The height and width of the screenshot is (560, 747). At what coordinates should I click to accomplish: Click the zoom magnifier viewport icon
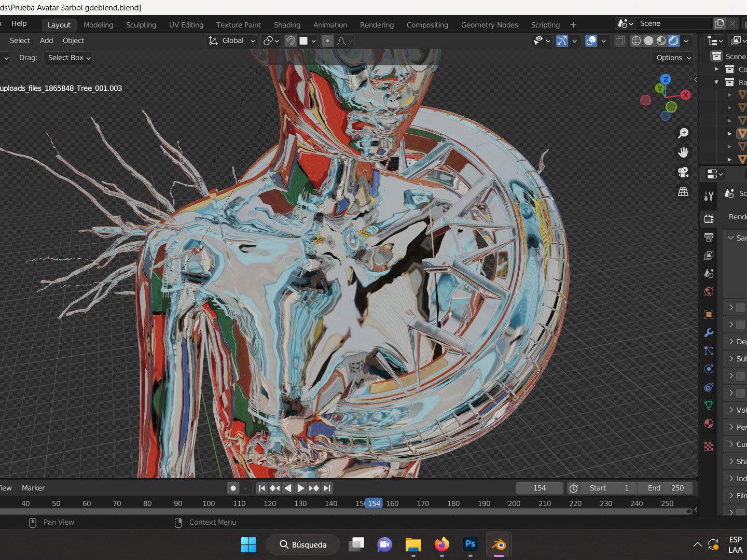683,133
